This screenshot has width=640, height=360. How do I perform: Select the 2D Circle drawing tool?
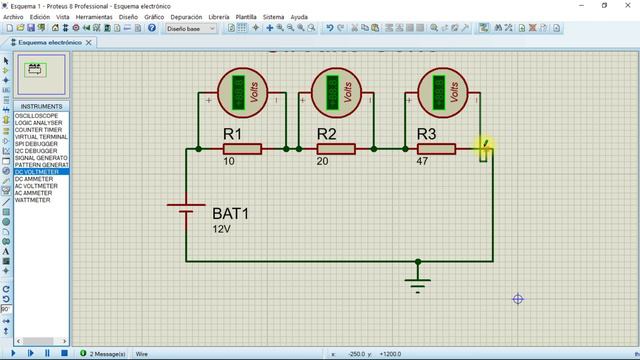point(6,222)
